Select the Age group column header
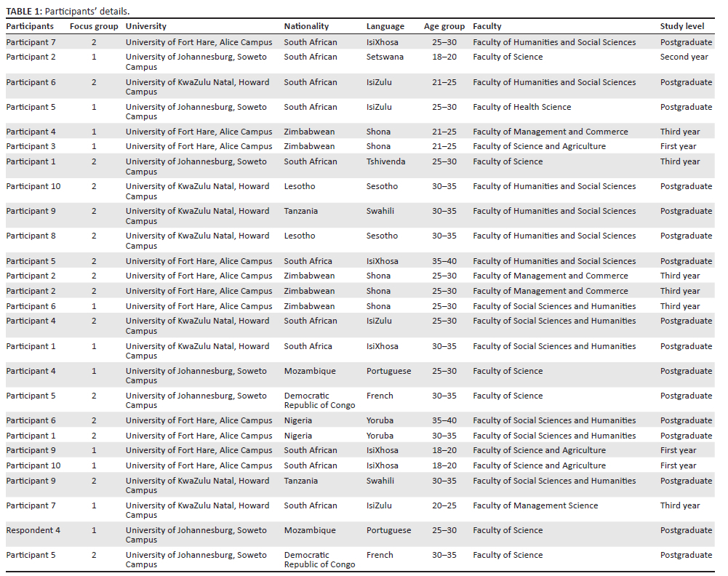Viewport: 728px width, 576px height. 444,26
